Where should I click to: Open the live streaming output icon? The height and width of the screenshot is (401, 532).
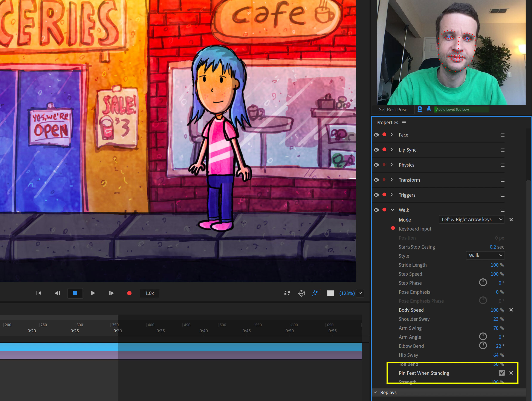(x=316, y=293)
